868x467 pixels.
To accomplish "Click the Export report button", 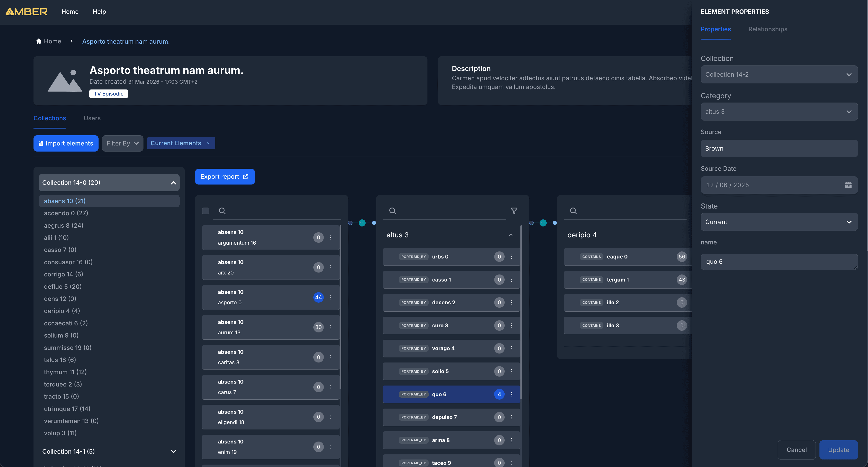I will pyautogui.click(x=225, y=177).
